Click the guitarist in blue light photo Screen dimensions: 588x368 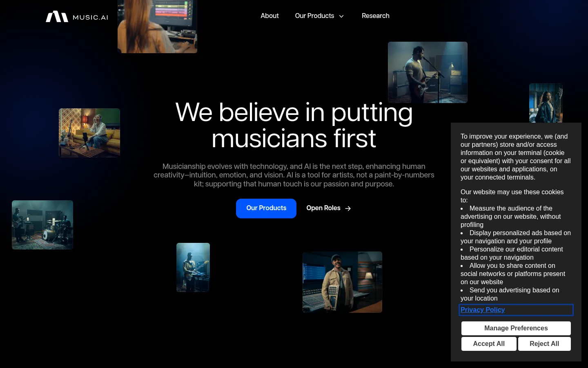click(x=193, y=267)
